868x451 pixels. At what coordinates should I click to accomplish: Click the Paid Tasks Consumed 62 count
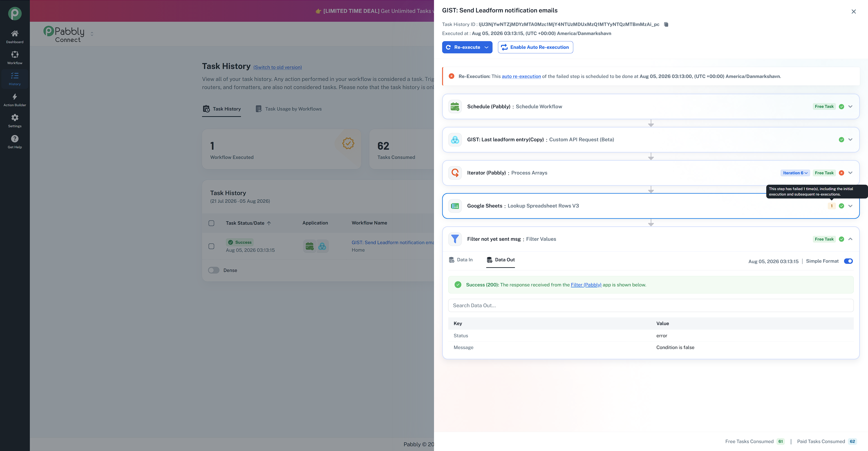852,442
